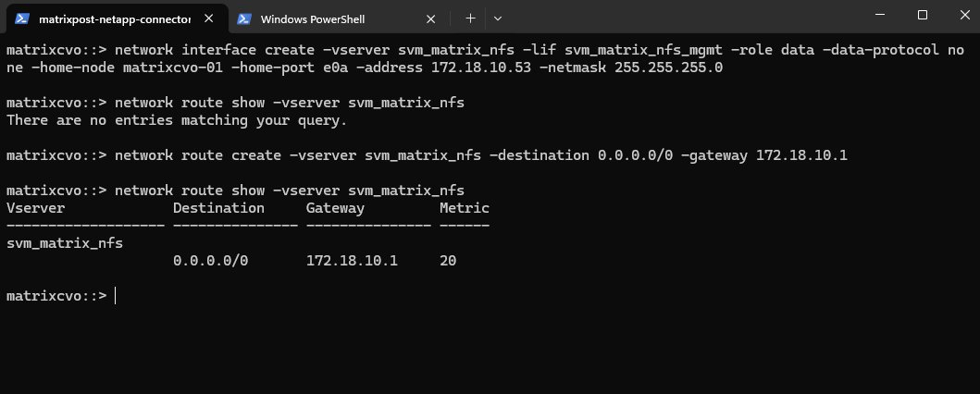Close the matrixpost-netapp-connector tab
980x394 pixels.
[x=209, y=18]
